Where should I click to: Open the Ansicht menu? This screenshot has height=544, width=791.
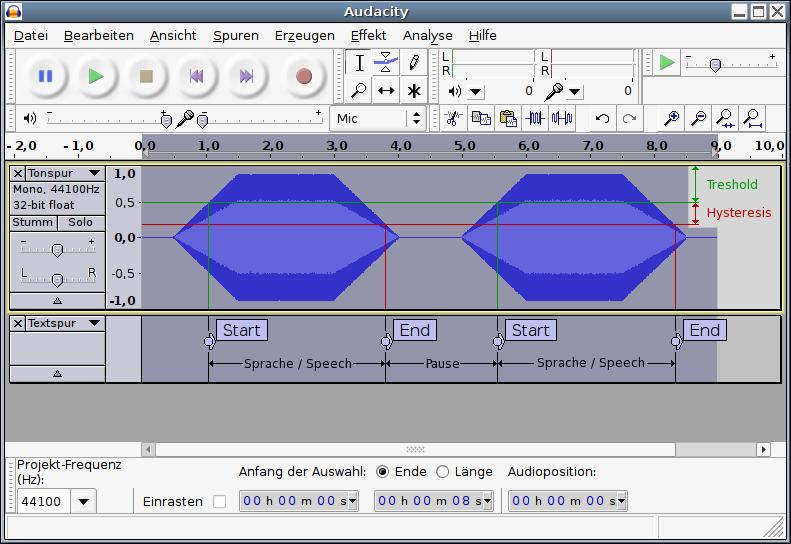coord(173,35)
